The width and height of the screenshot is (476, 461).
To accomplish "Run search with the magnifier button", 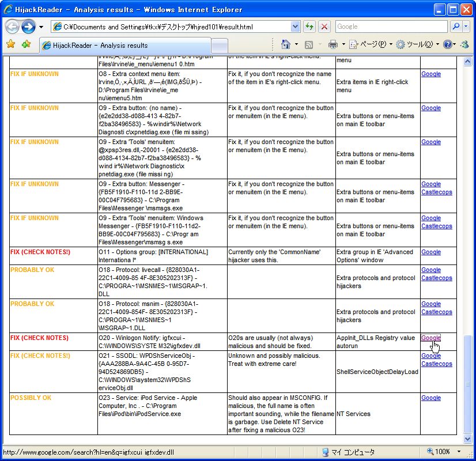I will point(456,27).
